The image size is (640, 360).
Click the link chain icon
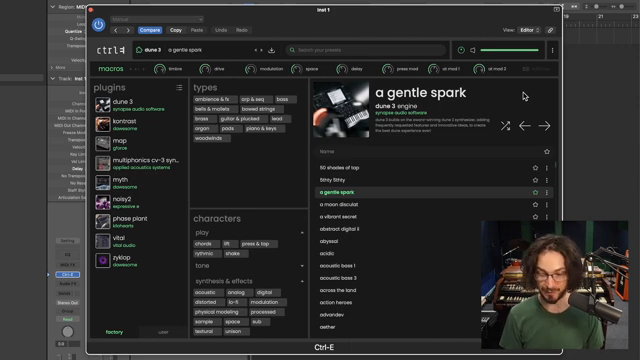(550, 30)
